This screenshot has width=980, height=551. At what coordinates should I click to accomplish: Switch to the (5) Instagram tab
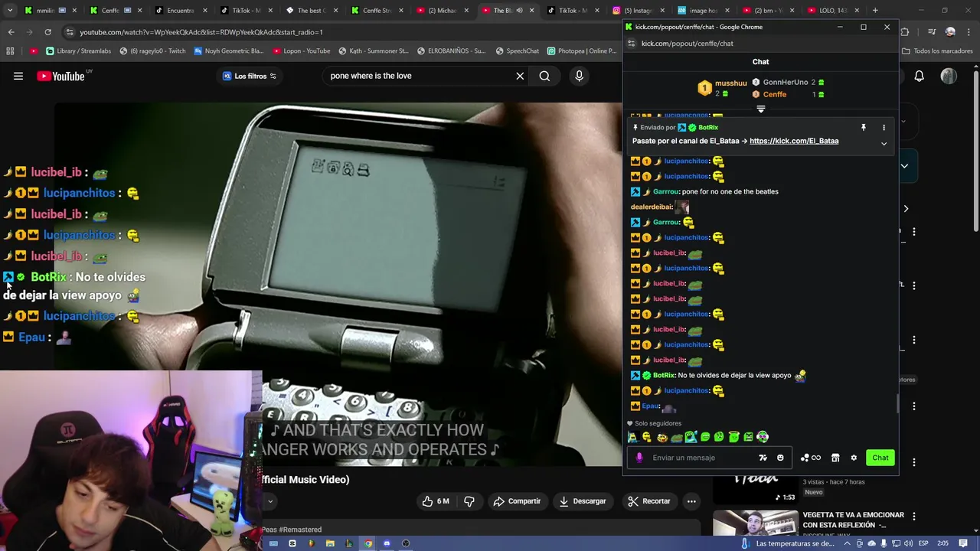point(639,11)
